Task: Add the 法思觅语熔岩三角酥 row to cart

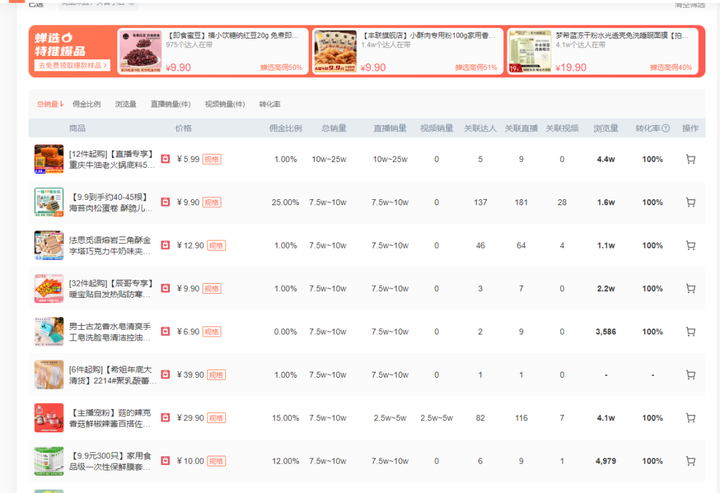Action: click(x=690, y=246)
